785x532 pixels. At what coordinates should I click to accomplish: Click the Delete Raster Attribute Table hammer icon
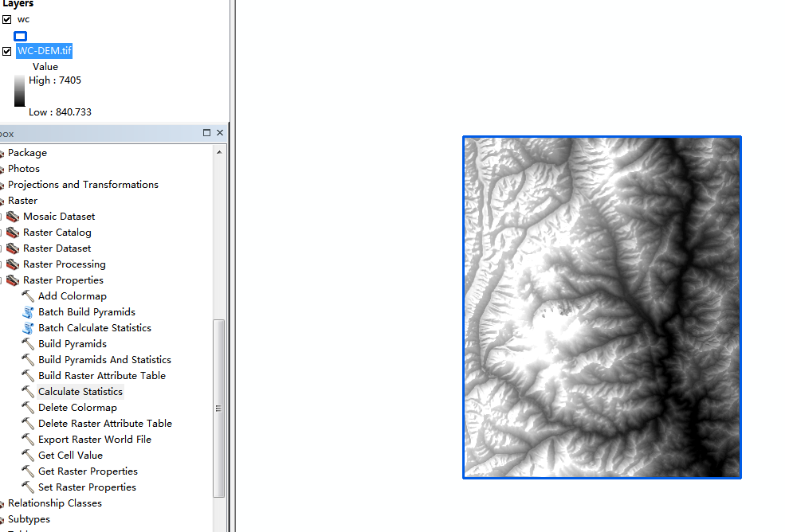click(28, 424)
